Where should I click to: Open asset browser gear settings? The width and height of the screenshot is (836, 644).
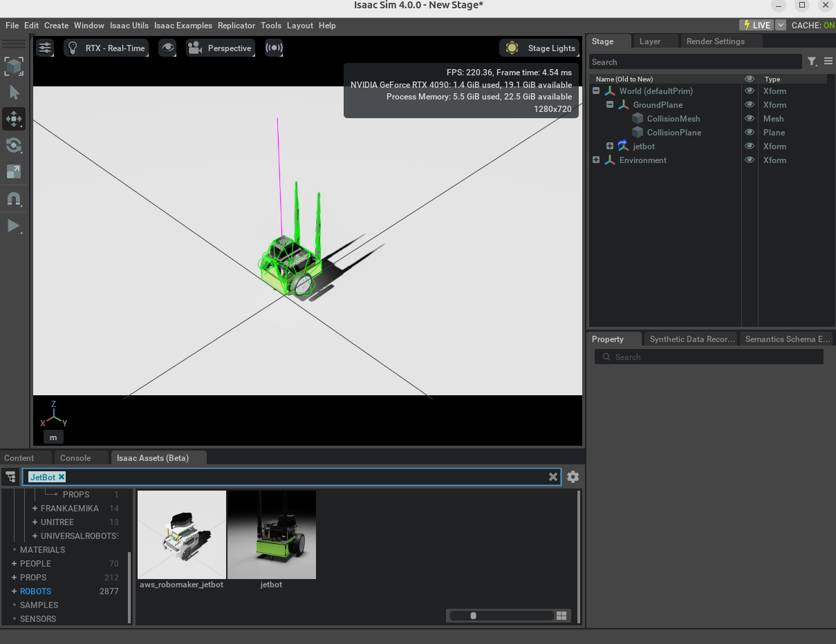tap(573, 477)
